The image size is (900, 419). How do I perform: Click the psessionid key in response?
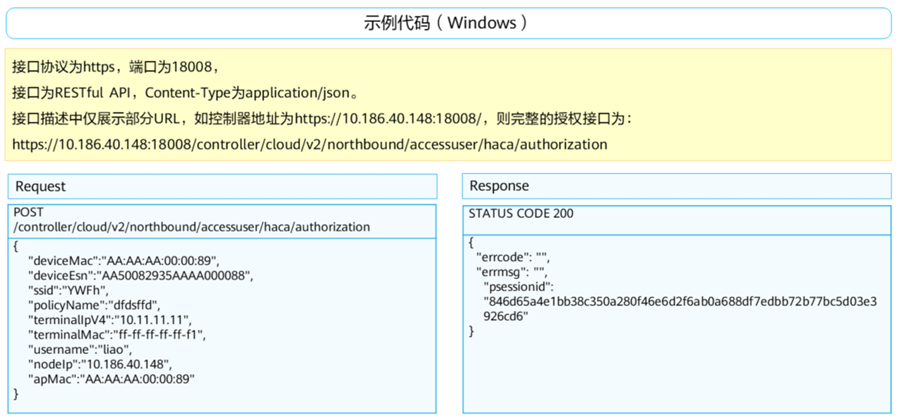pyautogui.click(x=517, y=285)
